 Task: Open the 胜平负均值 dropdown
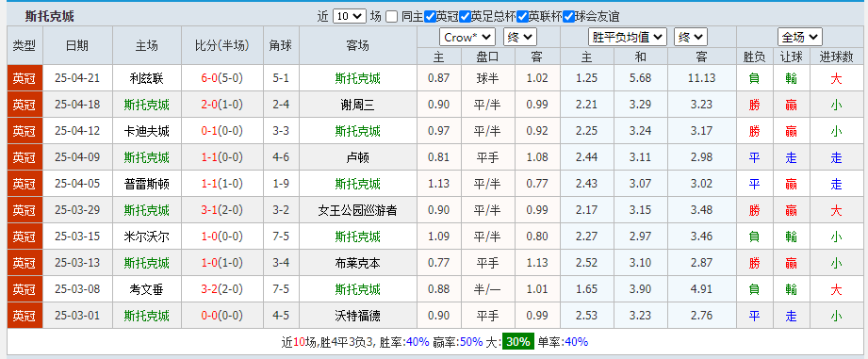(627, 37)
